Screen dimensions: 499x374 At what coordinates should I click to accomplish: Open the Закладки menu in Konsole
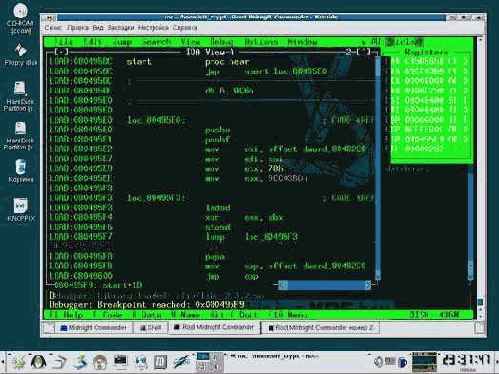click(x=121, y=28)
